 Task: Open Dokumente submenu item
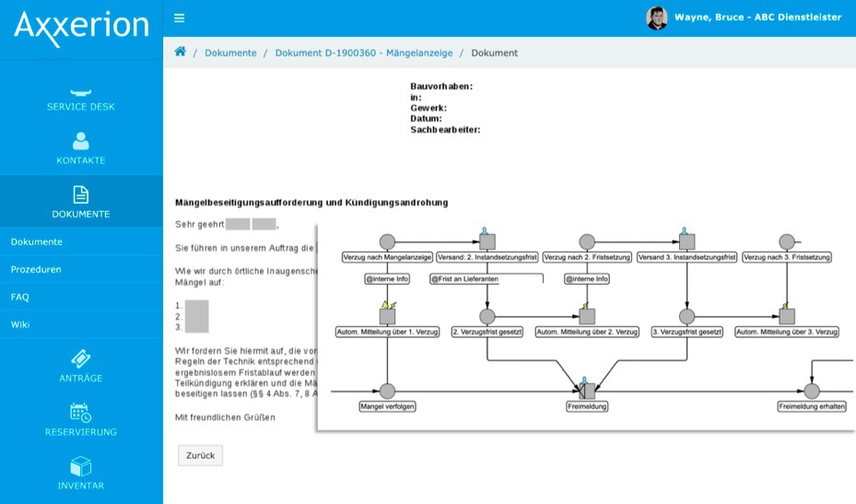point(37,241)
